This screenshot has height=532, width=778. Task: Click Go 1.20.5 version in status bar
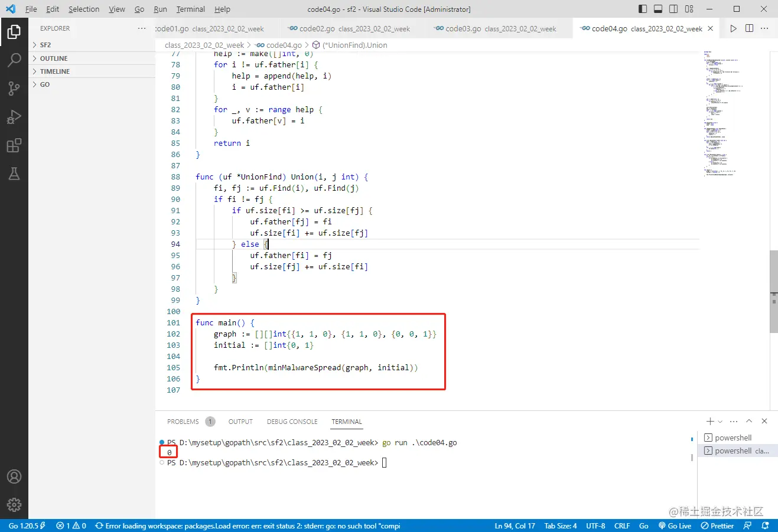coord(27,526)
